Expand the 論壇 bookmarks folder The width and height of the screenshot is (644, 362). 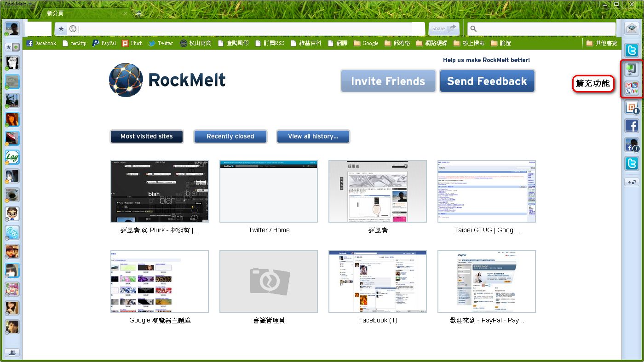500,43
